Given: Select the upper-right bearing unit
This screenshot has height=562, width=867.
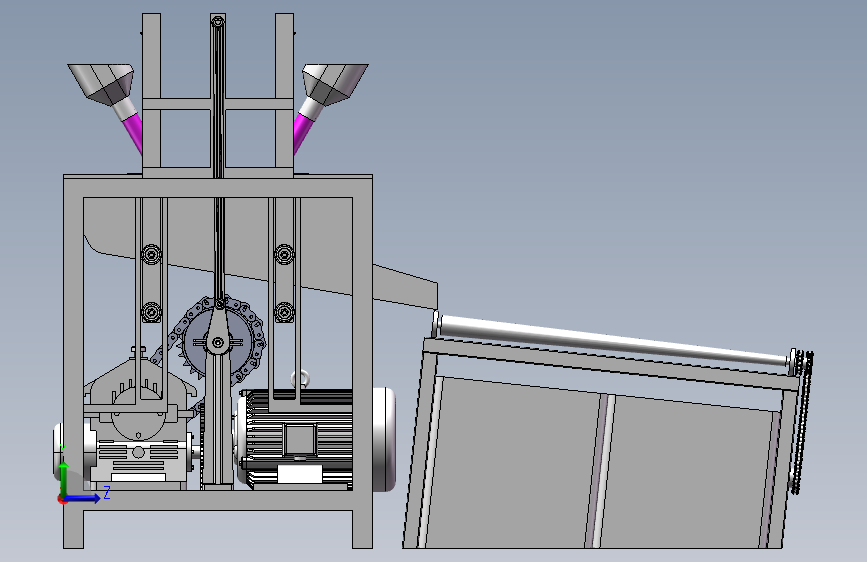Looking at the screenshot, I should click(x=284, y=254).
